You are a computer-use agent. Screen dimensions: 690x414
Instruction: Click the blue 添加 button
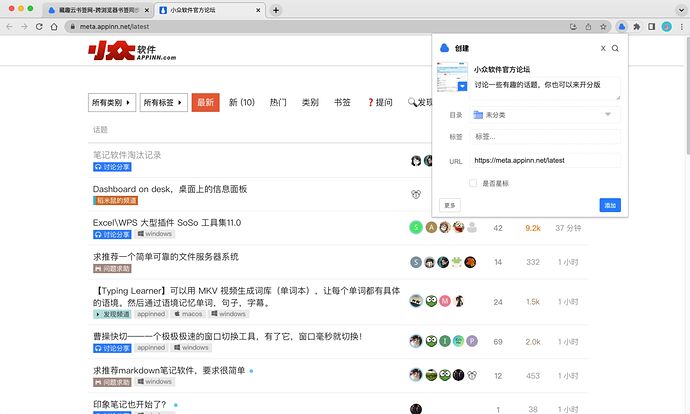610,205
